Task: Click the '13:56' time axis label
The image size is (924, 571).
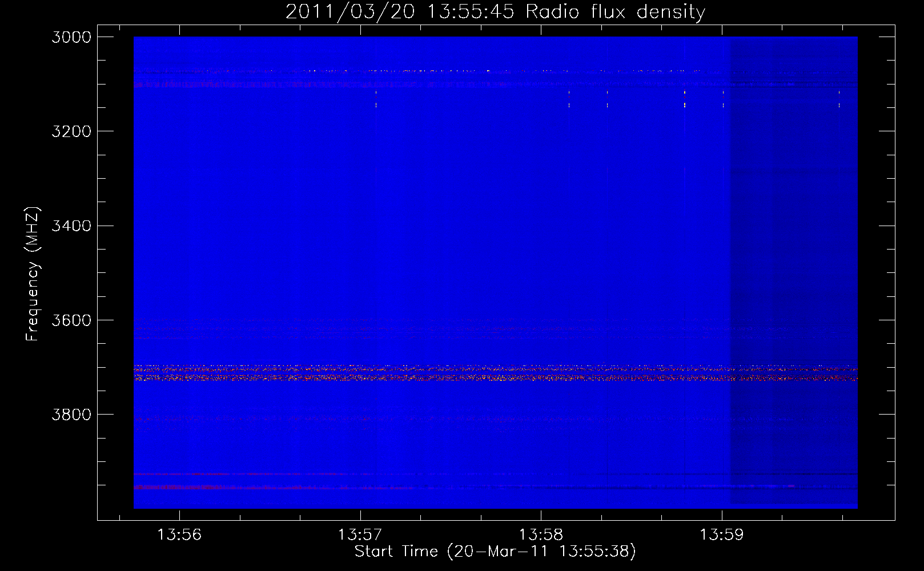Action: (x=179, y=535)
